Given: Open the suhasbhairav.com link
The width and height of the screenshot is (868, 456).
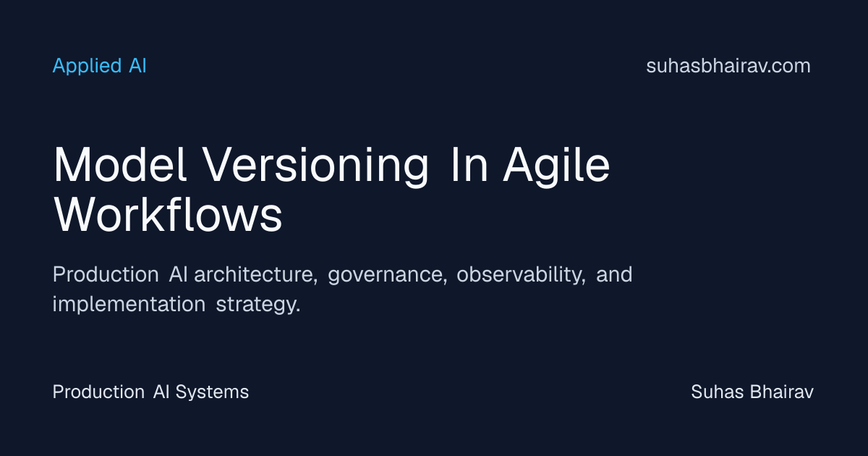Looking at the screenshot, I should click(x=728, y=66).
